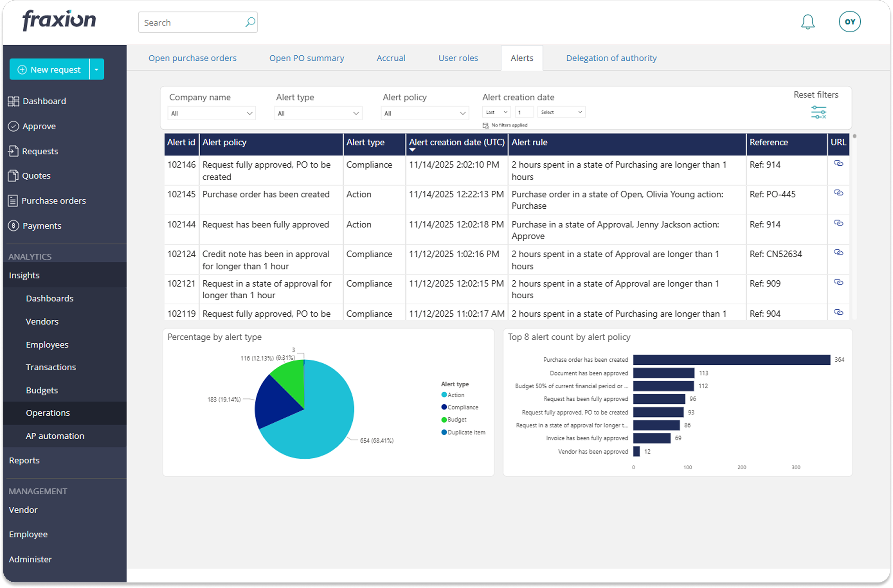Image resolution: width=893 pixels, height=588 pixels.
Task: Expand the Company name dropdown
Action: pos(211,113)
